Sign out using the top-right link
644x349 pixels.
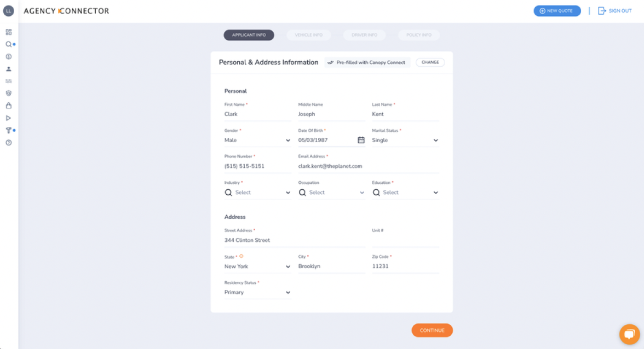click(614, 10)
